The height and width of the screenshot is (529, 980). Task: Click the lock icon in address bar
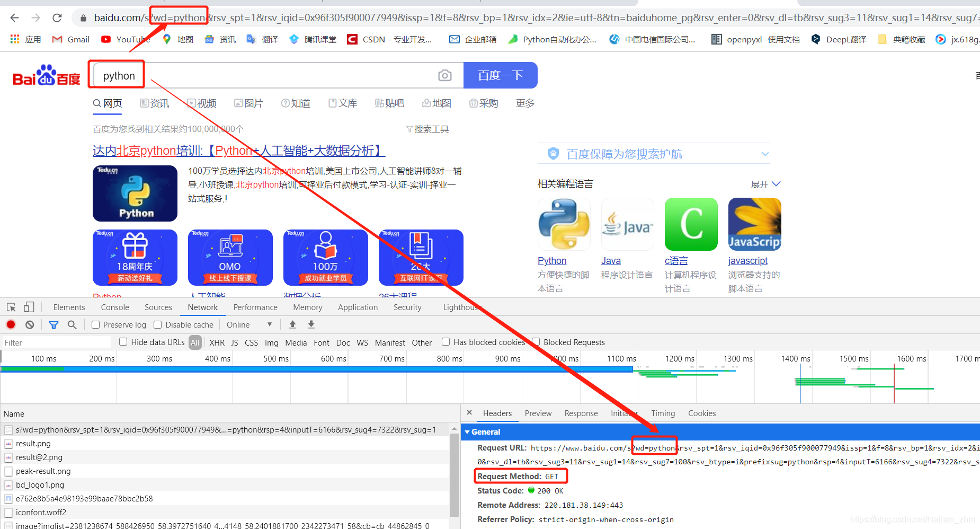tap(83, 18)
